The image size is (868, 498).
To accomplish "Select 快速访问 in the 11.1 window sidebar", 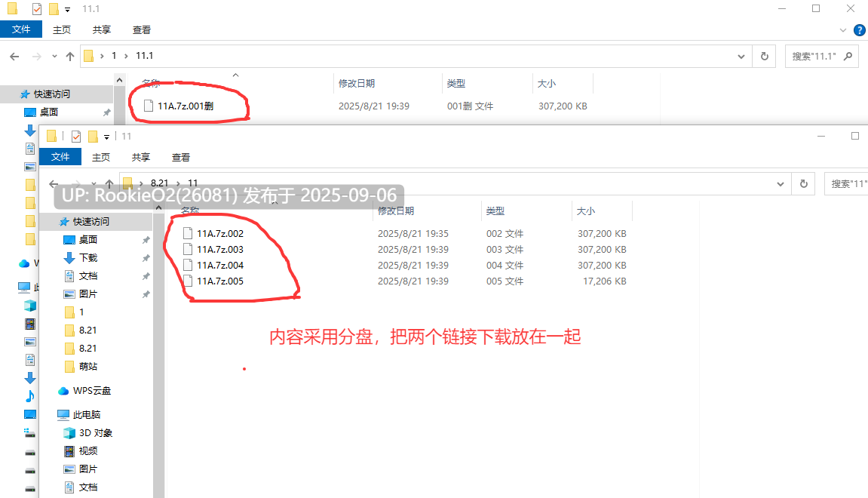I will [52, 94].
